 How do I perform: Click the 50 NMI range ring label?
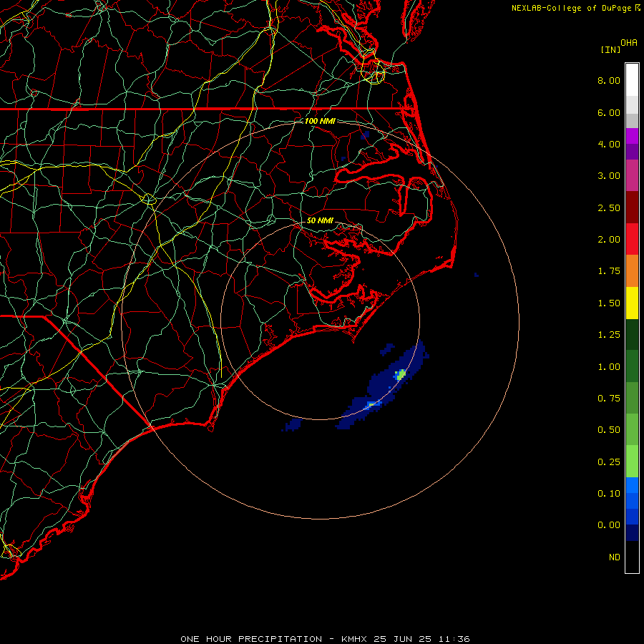[x=320, y=220]
